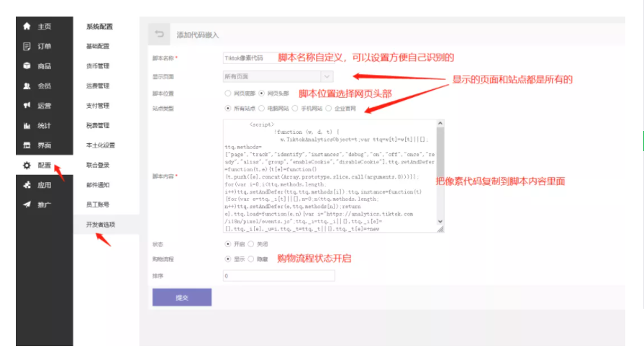The width and height of the screenshot is (644, 362).
Task: Go to 货币管理 submenu
Action: [x=98, y=65]
